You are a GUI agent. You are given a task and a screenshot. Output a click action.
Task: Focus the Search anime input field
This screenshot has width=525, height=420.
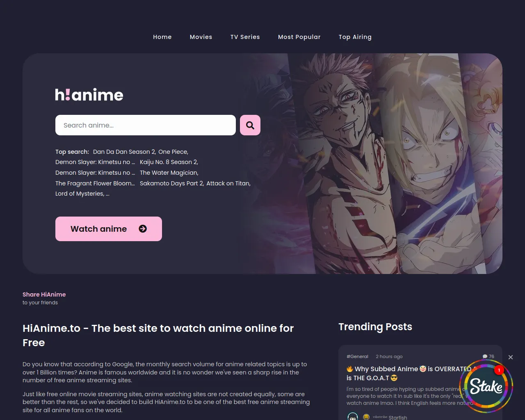coord(146,125)
